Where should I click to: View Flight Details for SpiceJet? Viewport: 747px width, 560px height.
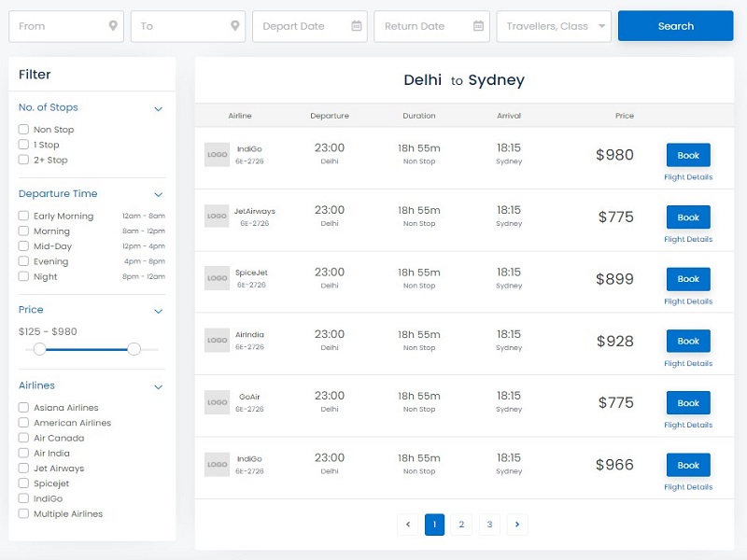pos(688,301)
